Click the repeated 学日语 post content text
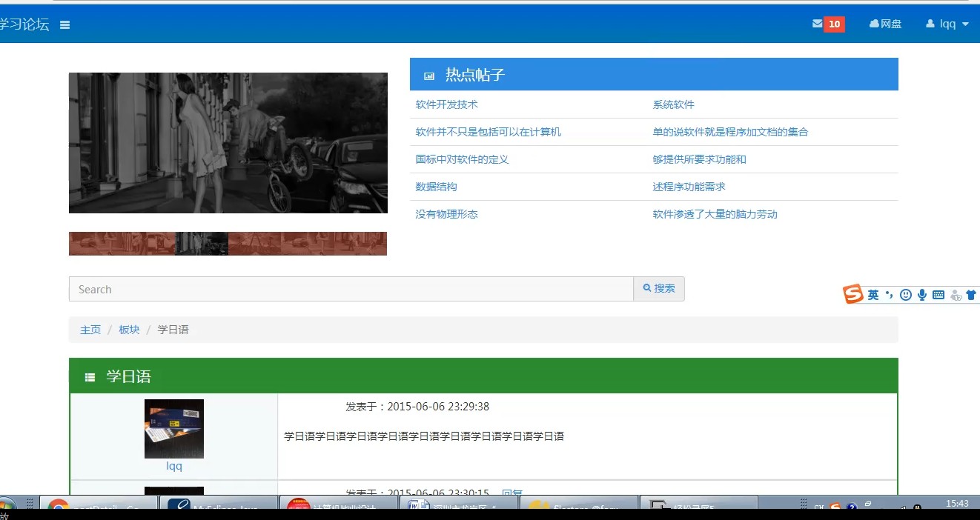 [424, 436]
